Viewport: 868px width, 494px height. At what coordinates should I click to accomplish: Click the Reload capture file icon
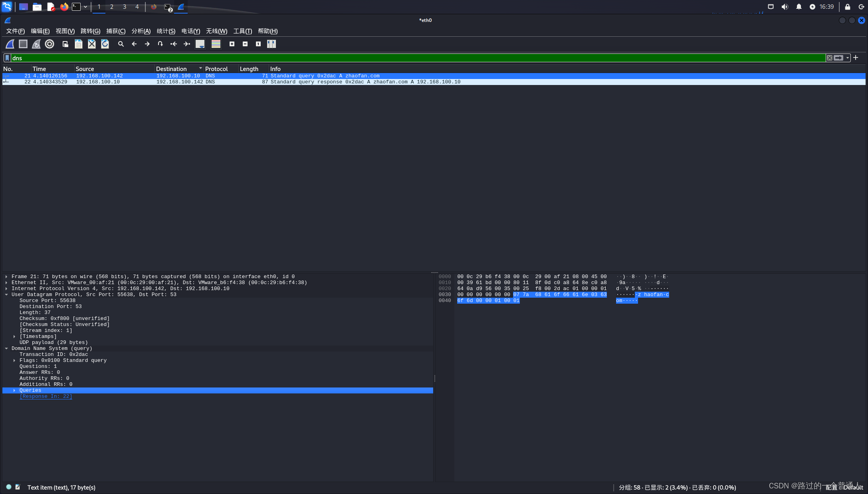point(105,44)
